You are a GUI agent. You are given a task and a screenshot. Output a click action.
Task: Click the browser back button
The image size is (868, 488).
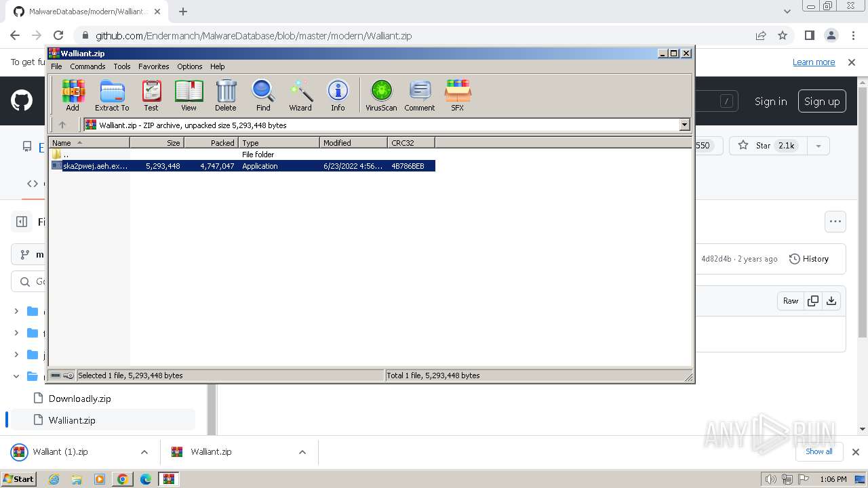click(x=15, y=35)
